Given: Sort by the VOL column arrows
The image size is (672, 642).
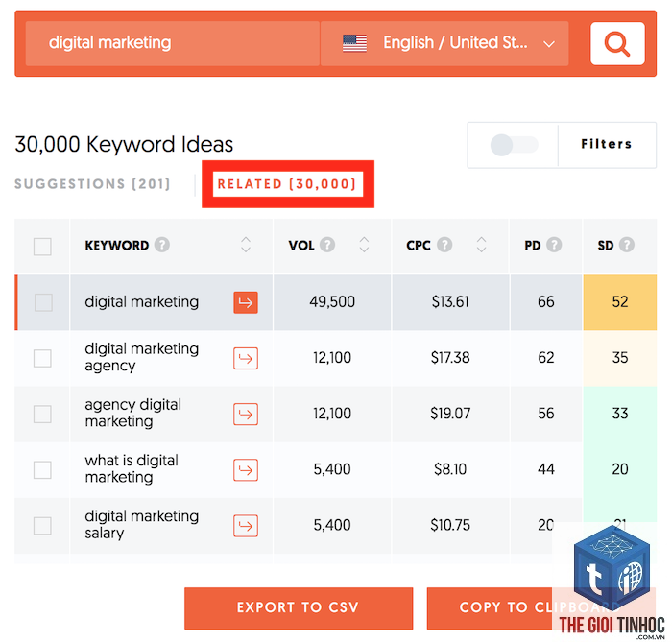Looking at the screenshot, I should (364, 245).
